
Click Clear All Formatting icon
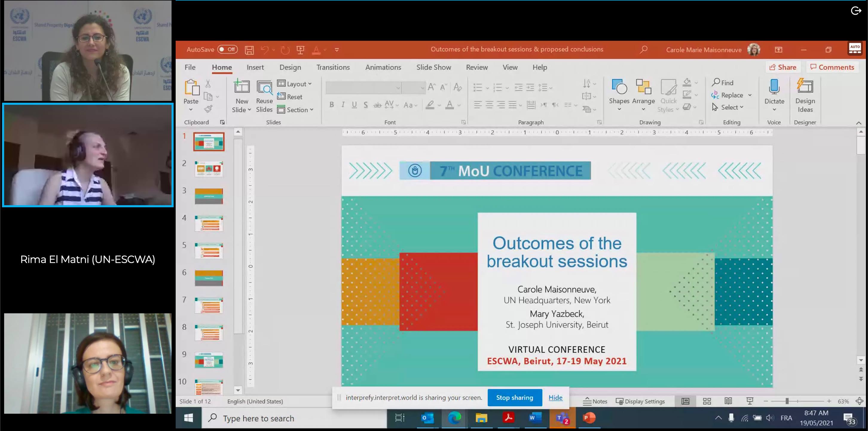click(457, 87)
